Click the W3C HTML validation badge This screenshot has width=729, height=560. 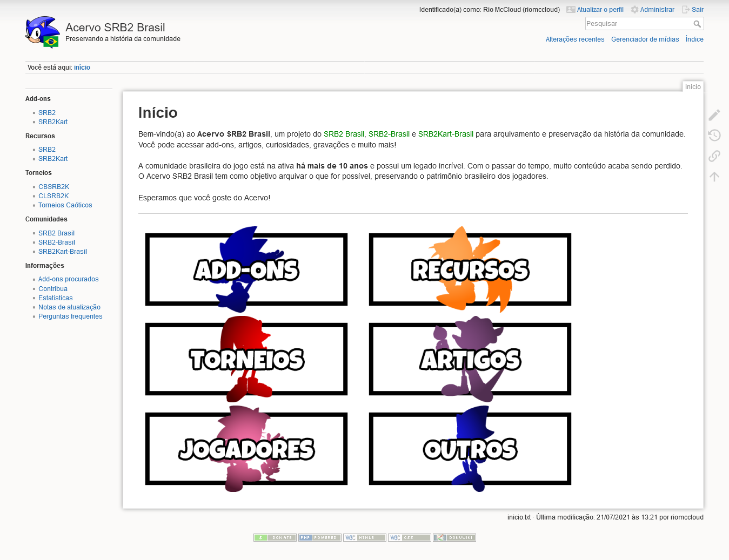(x=365, y=537)
